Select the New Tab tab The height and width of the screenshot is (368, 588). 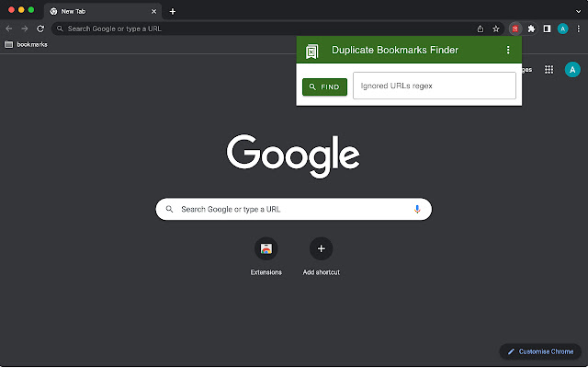point(102,12)
